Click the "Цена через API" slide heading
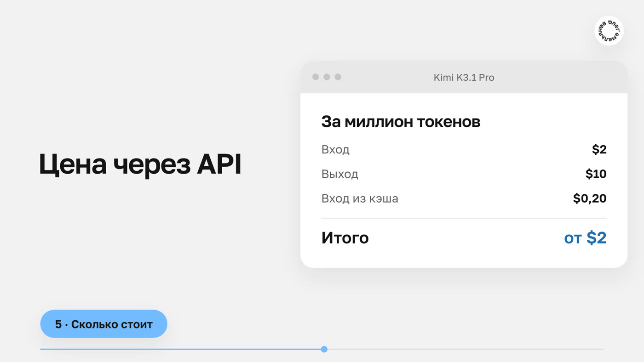644x362 pixels. point(140,164)
